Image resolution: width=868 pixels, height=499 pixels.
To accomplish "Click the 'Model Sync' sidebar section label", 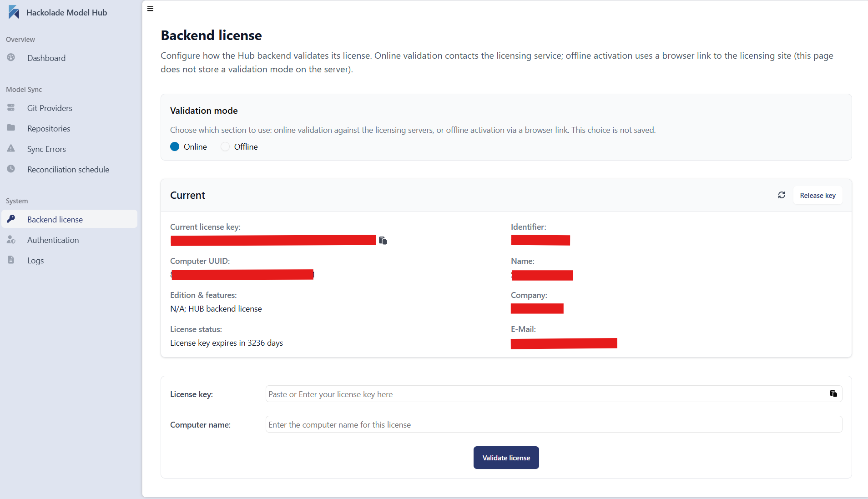I will coord(24,90).
